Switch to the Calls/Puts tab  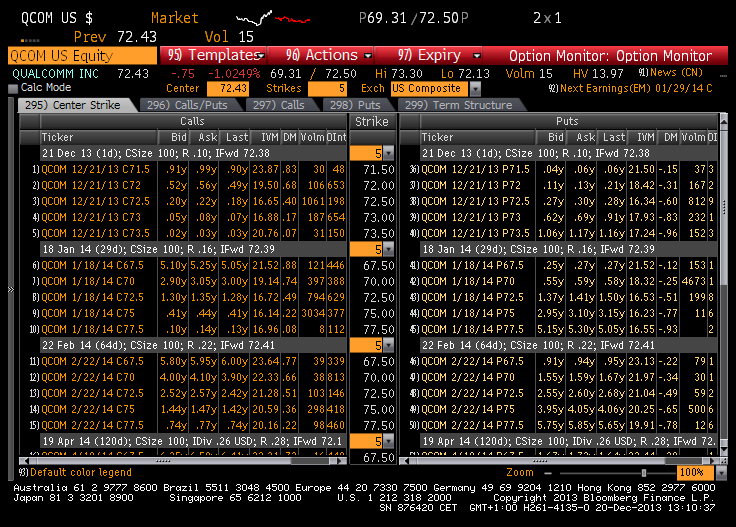click(x=187, y=105)
